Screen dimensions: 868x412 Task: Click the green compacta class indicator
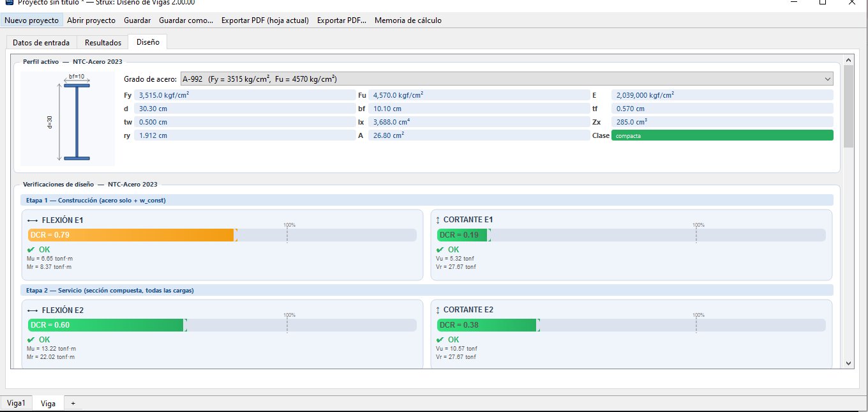point(722,135)
